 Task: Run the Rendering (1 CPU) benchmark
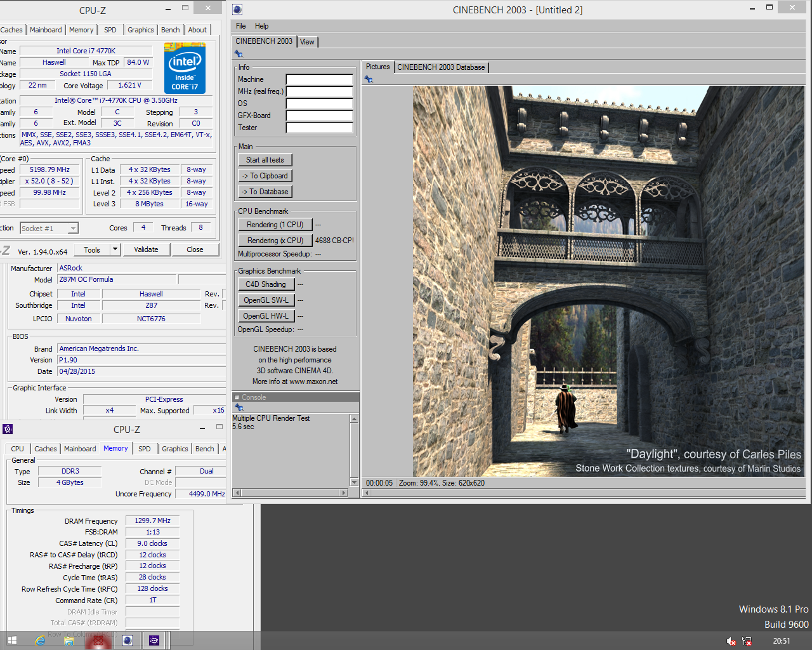tap(275, 225)
